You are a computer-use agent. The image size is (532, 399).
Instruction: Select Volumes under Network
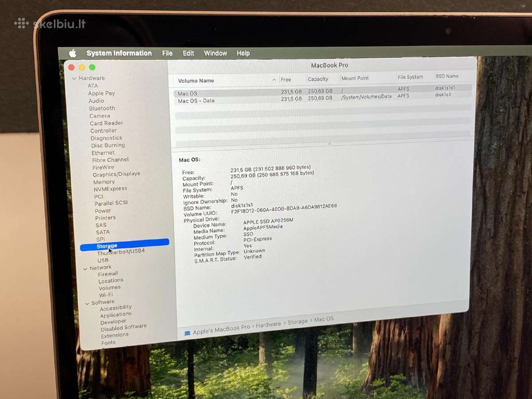click(x=110, y=288)
